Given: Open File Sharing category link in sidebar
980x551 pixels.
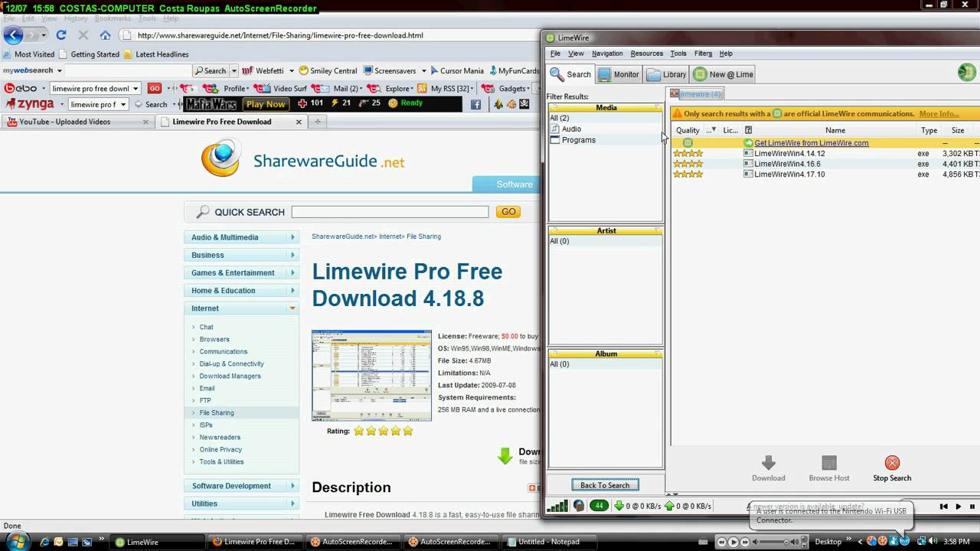Looking at the screenshot, I should (217, 413).
